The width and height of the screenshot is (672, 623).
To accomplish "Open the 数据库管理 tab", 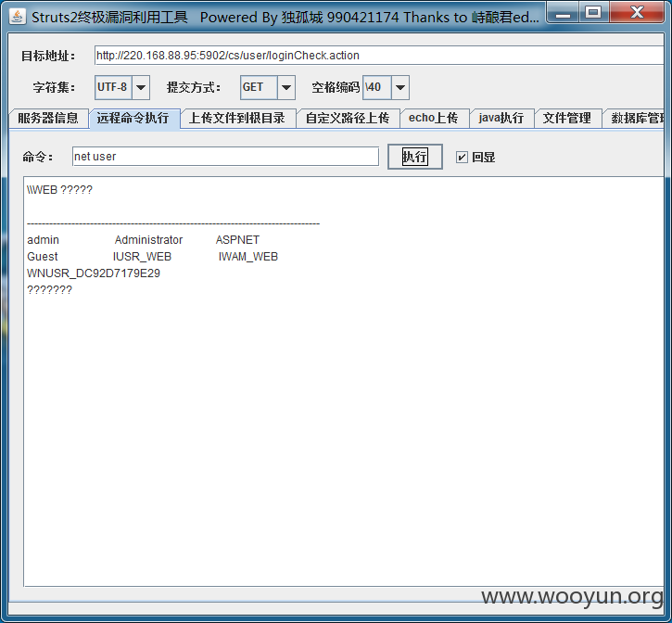I will (635, 118).
